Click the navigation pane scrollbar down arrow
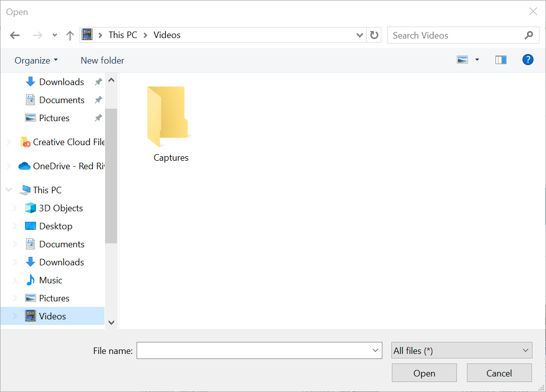The height and width of the screenshot is (392, 546). tap(111, 322)
